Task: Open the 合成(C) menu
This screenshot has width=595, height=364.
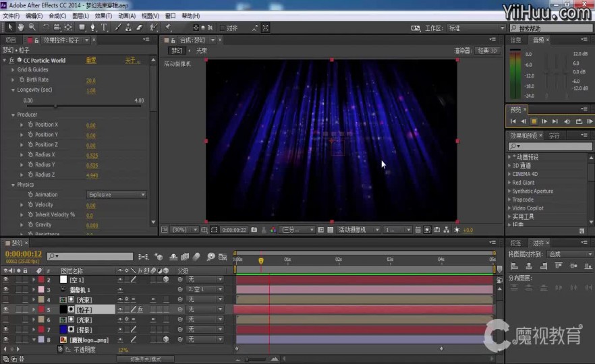Action: [57, 16]
